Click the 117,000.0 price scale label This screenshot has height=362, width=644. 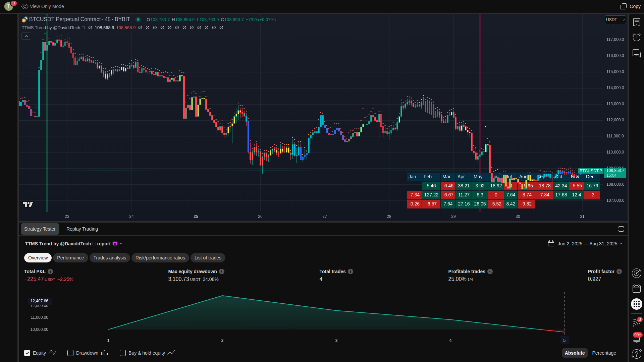[x=615, y=40]
